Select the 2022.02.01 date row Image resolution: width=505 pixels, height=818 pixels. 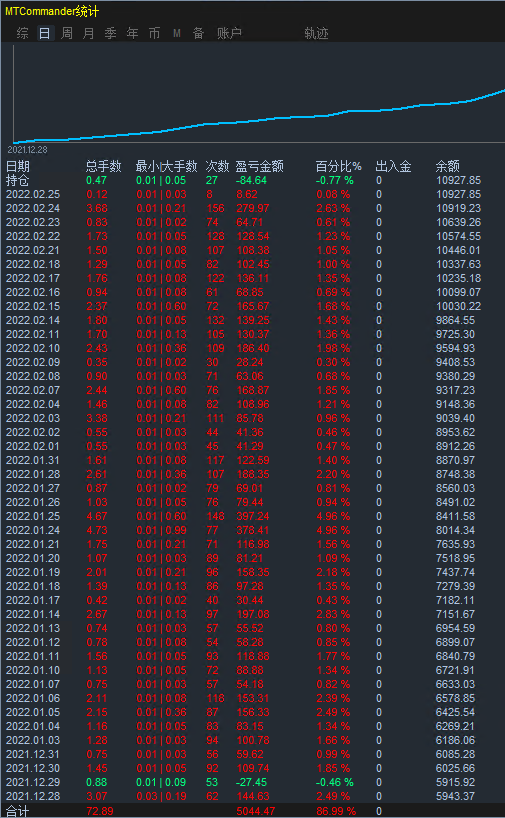[33, 446]
